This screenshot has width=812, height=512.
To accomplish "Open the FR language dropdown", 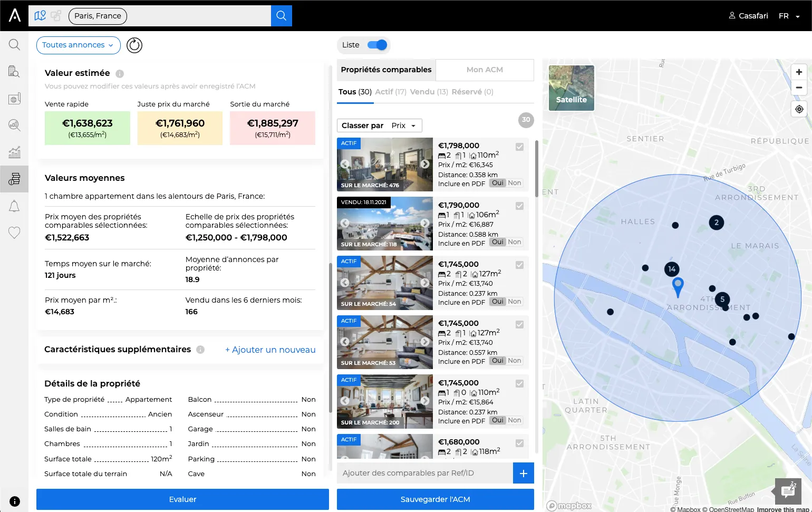I will tap(789, 16).
